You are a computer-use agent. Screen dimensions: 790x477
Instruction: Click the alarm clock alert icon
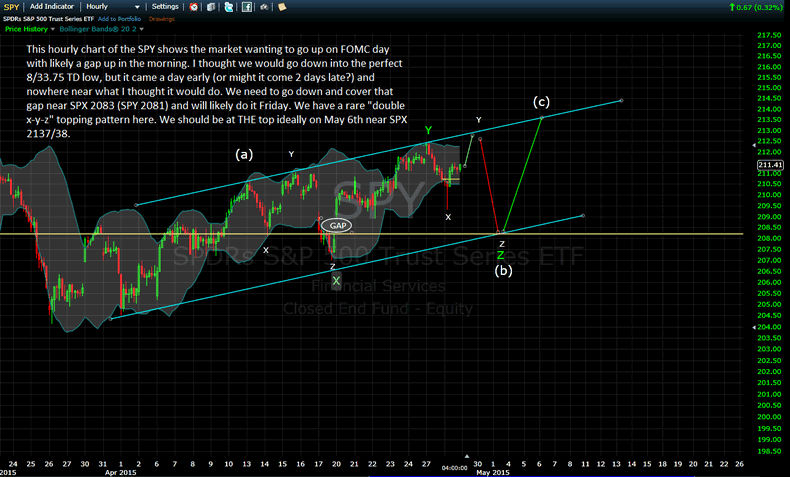pyautogui.click(x=193, y=7)
